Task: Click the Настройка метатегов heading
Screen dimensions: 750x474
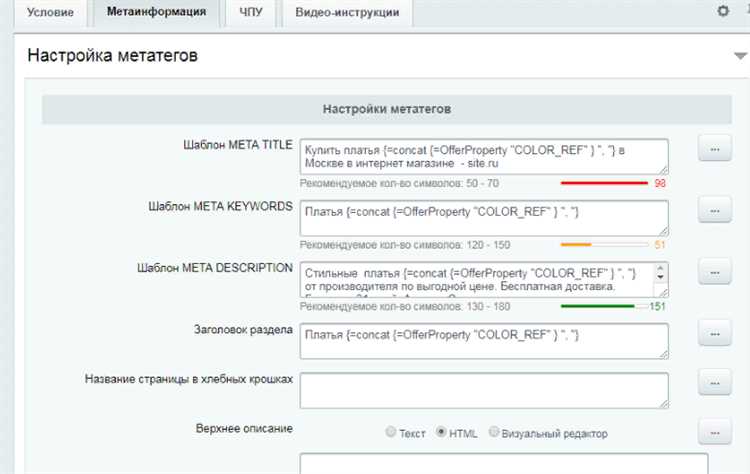Action: pos(112,55)
